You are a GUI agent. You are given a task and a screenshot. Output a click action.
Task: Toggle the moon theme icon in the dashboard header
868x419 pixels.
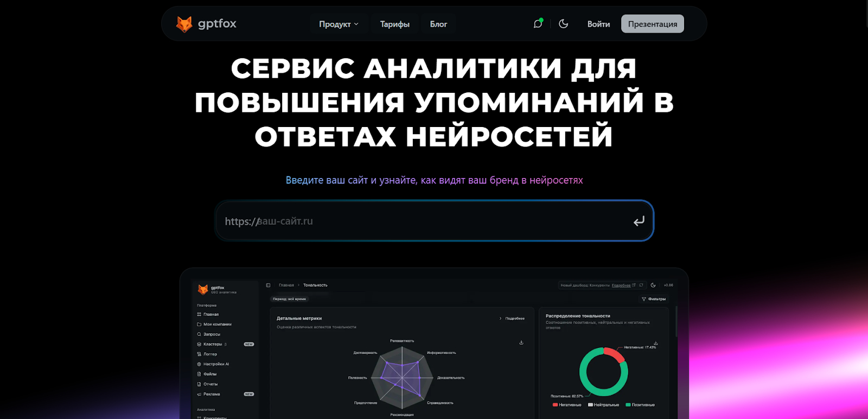click(653, 285)
